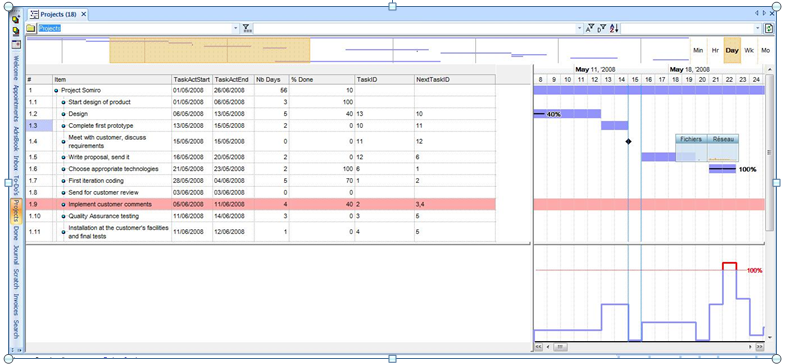The image size is (785, 364).
Task: Open the Welcome sidebar tab
Action: [16, 68]
